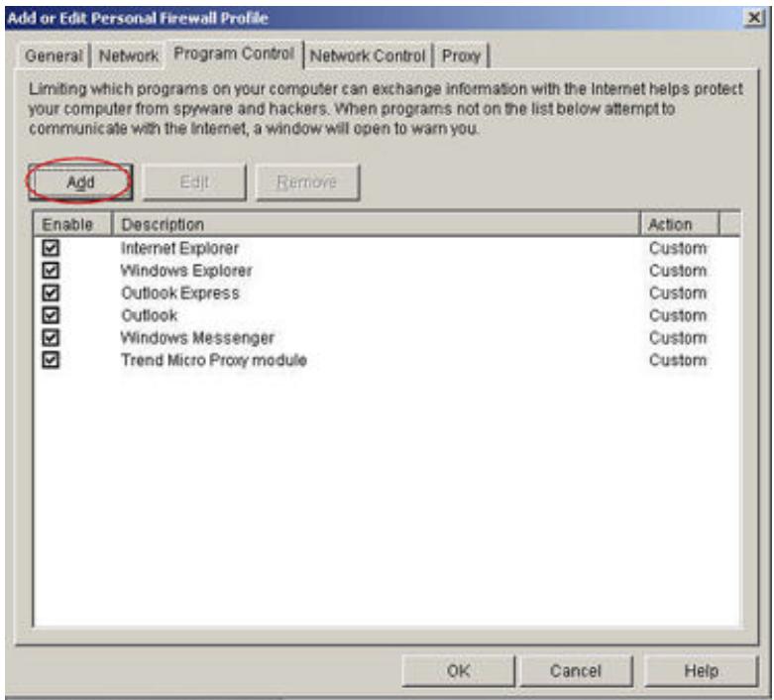Click Custom action for Internet Explorer
The image size is (774, 700).
click(x=678, y=248)
